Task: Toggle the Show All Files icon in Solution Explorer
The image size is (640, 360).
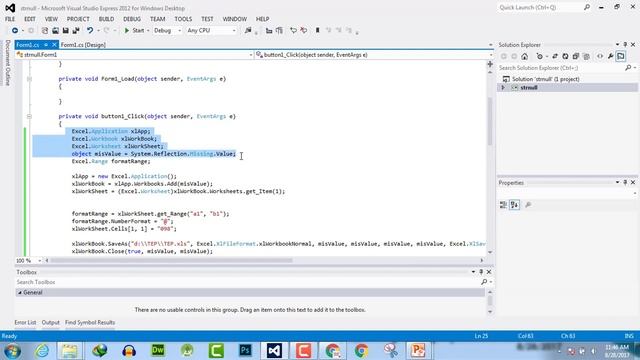Action: click(587, 57)
